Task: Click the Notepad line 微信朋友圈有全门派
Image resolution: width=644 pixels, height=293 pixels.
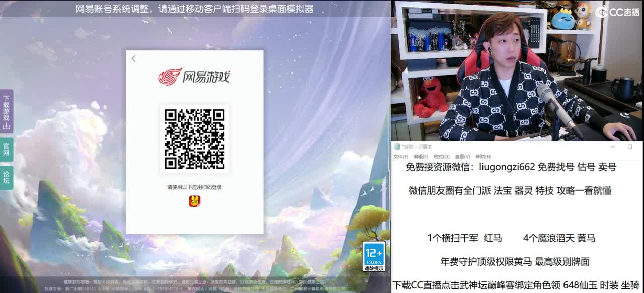Action: pos(510,191)
